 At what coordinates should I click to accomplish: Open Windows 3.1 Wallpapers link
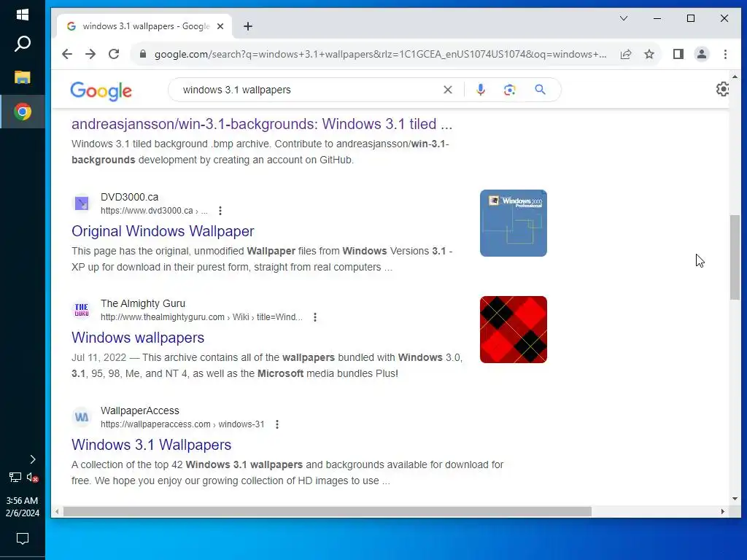(x=152, y=445)
